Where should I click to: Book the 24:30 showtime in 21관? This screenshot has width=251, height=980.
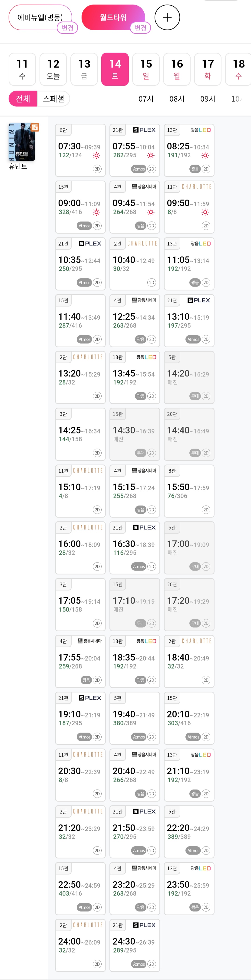[x=134, y=945]
